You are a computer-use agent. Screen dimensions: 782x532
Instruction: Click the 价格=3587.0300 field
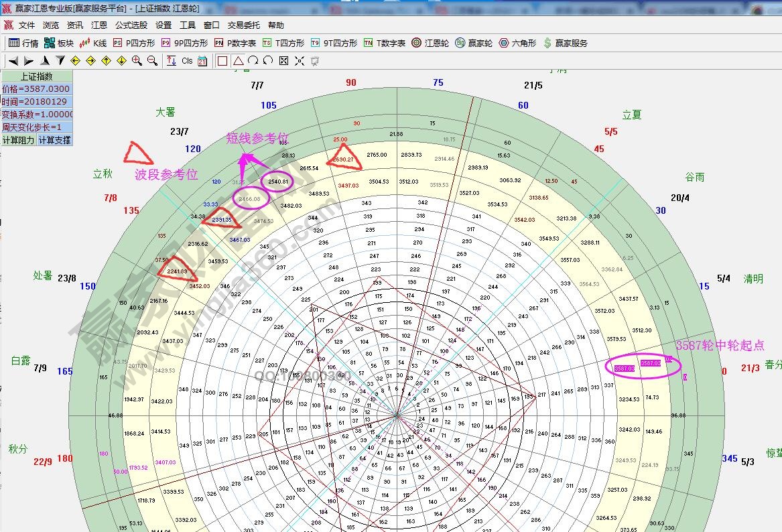36,89
